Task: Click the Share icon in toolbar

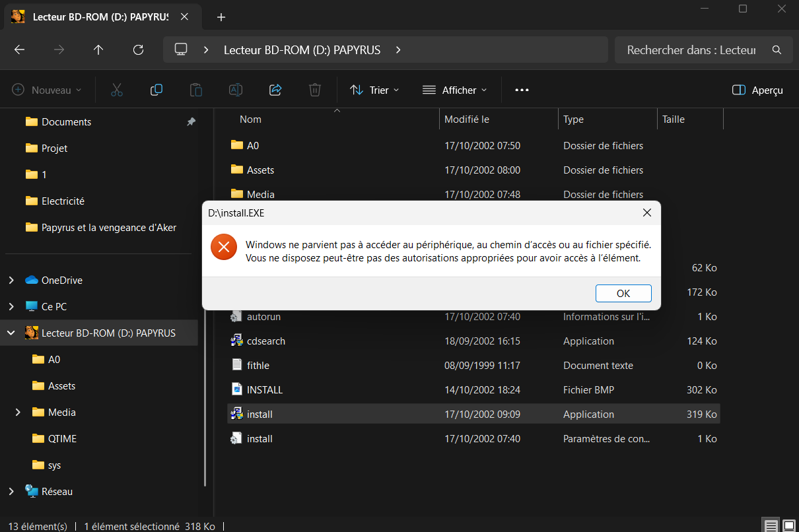Action: point(275,90)
